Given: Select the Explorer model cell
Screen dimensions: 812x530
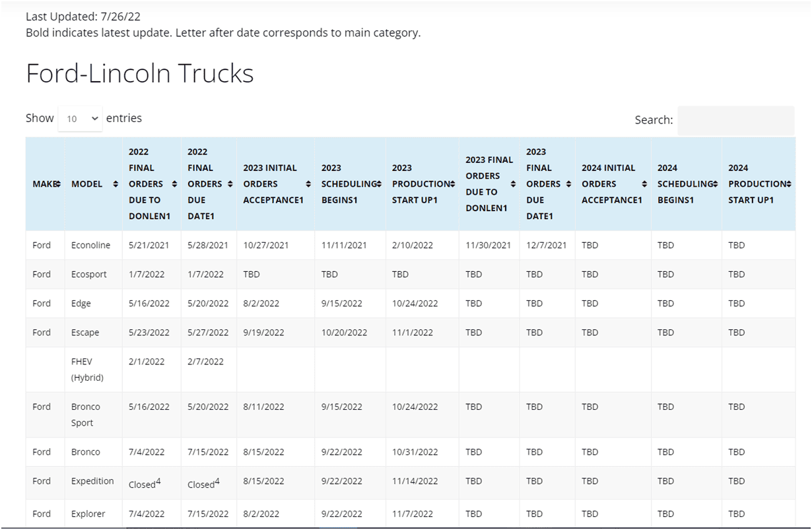Looking at the screenshot, I should 93,513.
